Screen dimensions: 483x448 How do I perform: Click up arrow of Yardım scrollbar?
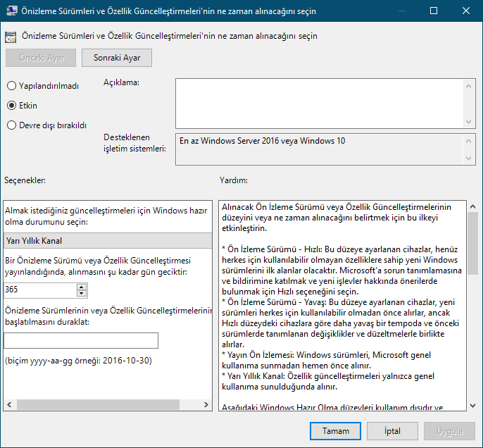[473, 206]
